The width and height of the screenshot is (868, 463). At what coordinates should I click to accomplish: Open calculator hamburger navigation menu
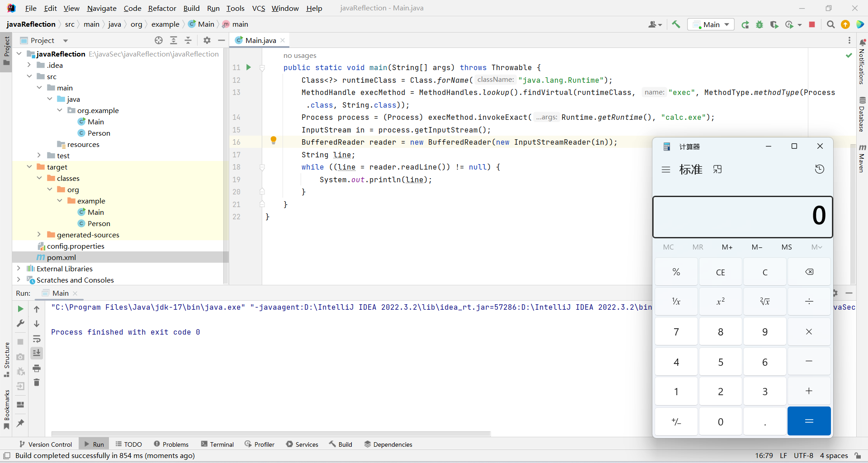coord(665,170)
